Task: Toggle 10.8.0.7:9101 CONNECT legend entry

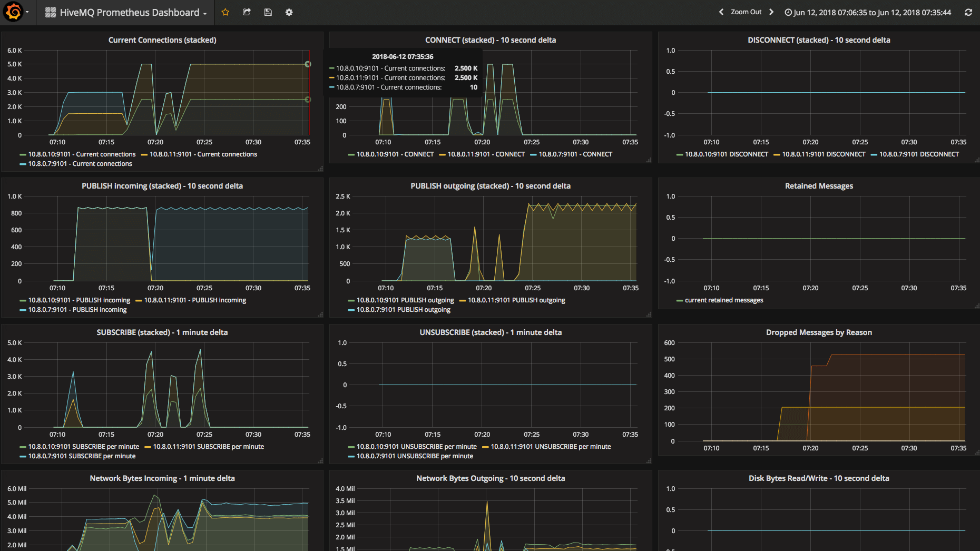Action: (x=575, y=154)
